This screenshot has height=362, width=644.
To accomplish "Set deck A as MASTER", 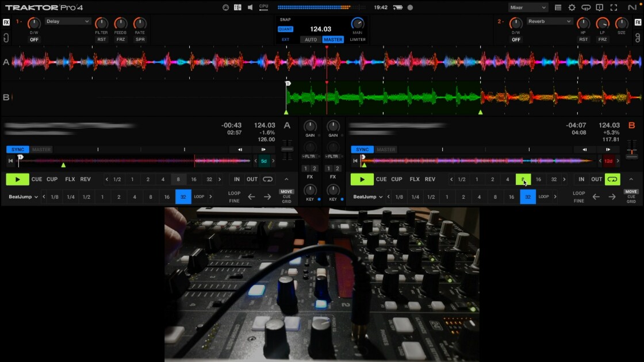I will pos(41,149).
